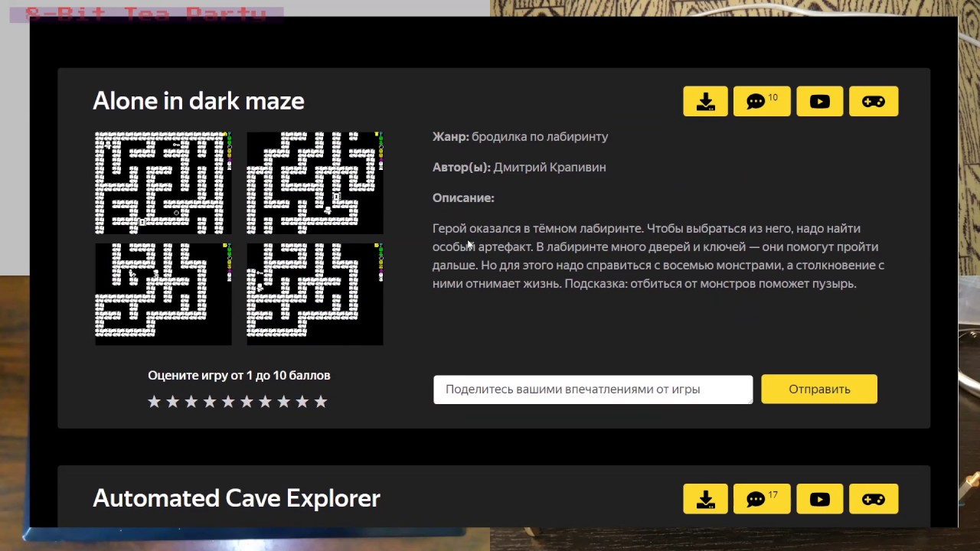The height and width of the screenshot is (551, 980).
Task: Rate Alone in dark maze 3 stars
Action: pos(191,402)
